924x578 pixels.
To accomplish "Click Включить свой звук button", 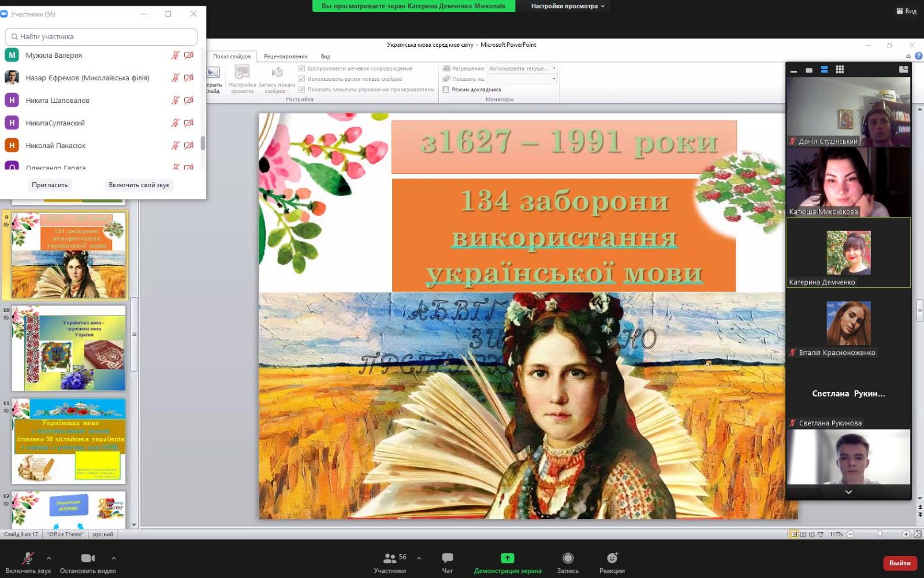I will (x=139, y=185).
